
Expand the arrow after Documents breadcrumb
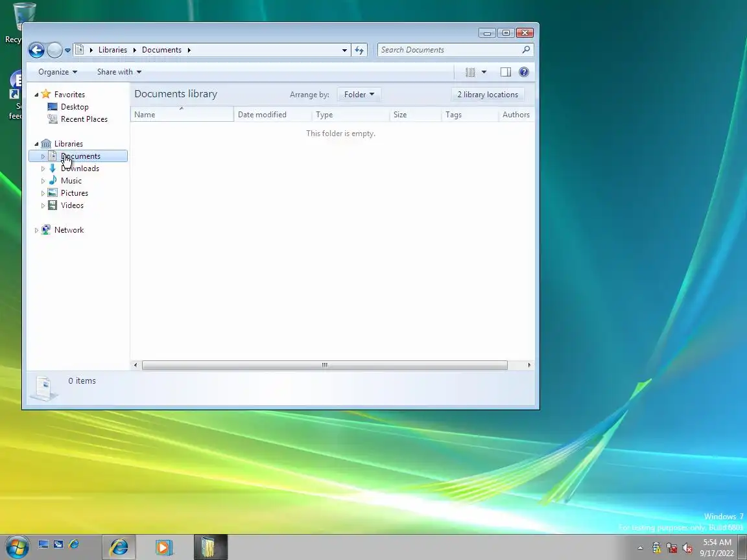click(x=189, y=50)
